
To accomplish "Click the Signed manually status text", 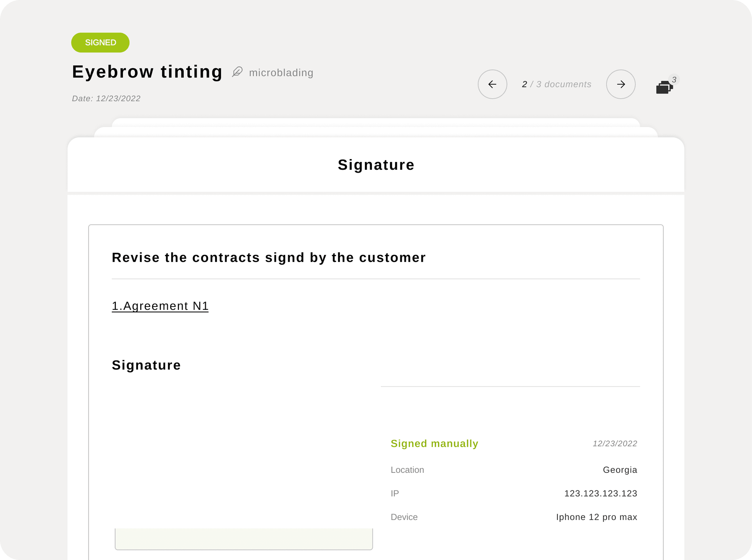I will pos(434,443).
